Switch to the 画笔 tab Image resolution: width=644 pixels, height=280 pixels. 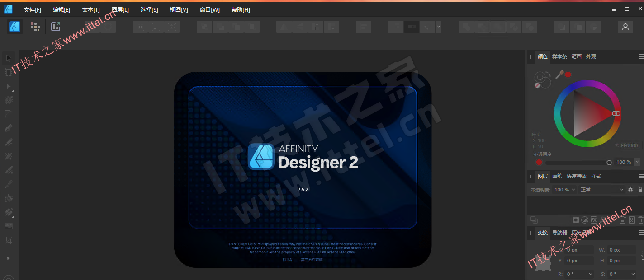point(557,176)
